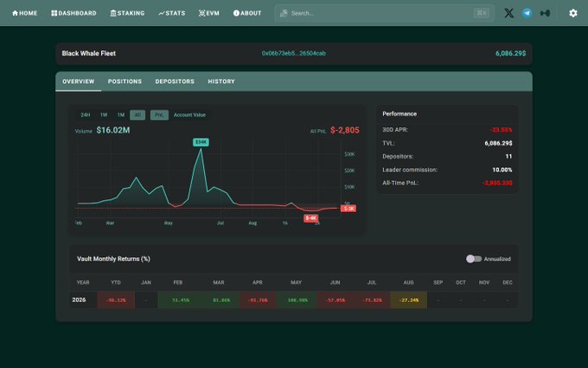Click the dark icon next to Telegram

click(545, 13)
